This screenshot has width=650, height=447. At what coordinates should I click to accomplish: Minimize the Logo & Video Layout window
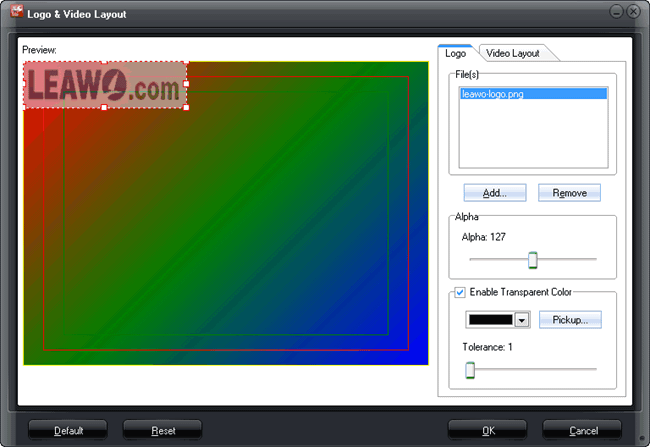[x=616, y=11]
